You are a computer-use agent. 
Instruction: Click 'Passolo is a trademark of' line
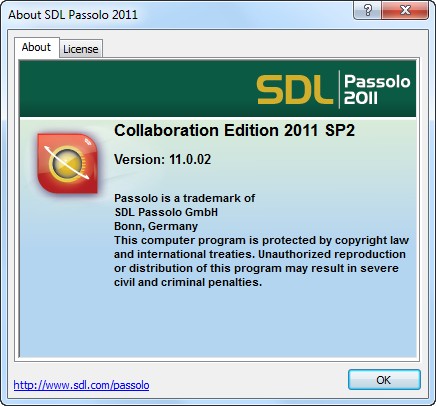click(x=184, y=198)
